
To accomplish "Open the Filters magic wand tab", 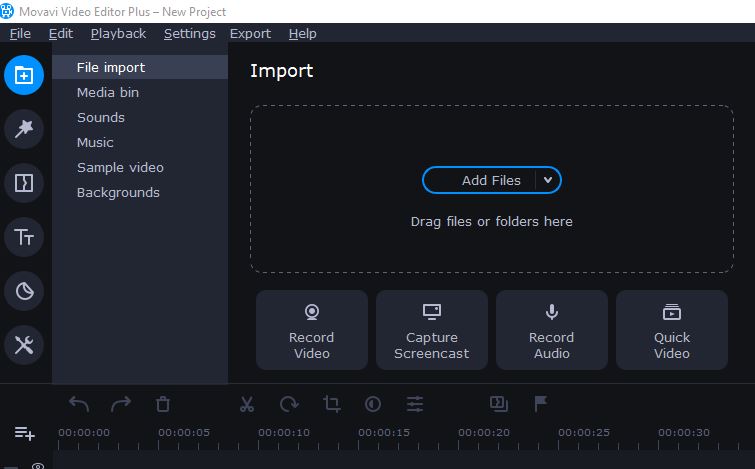I will point(24,129).
